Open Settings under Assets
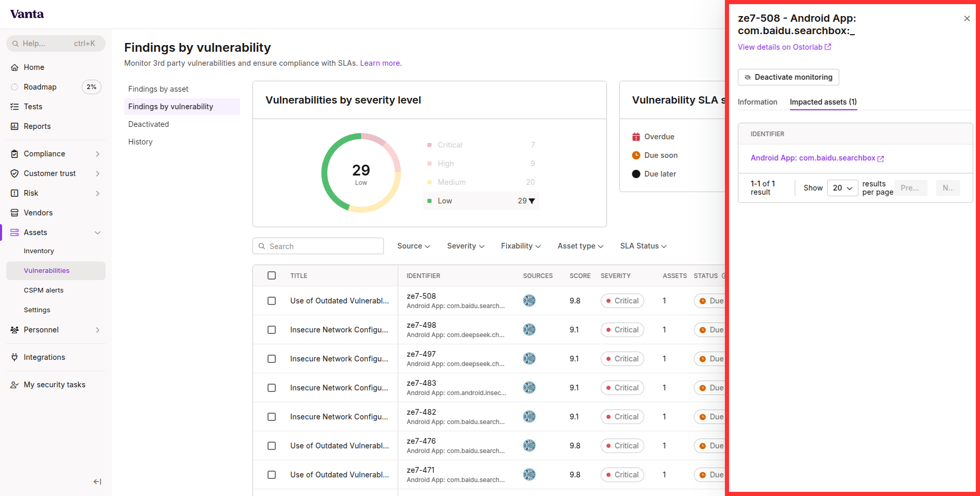 coord(37,310)
